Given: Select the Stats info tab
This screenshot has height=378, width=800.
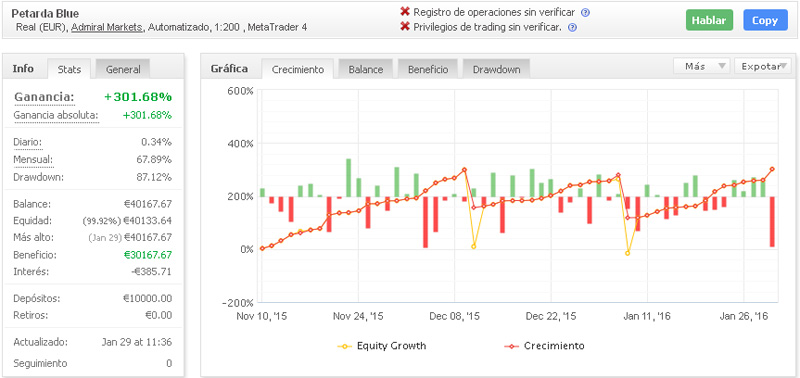Looking at the screenshot, I should click(69, 69).
